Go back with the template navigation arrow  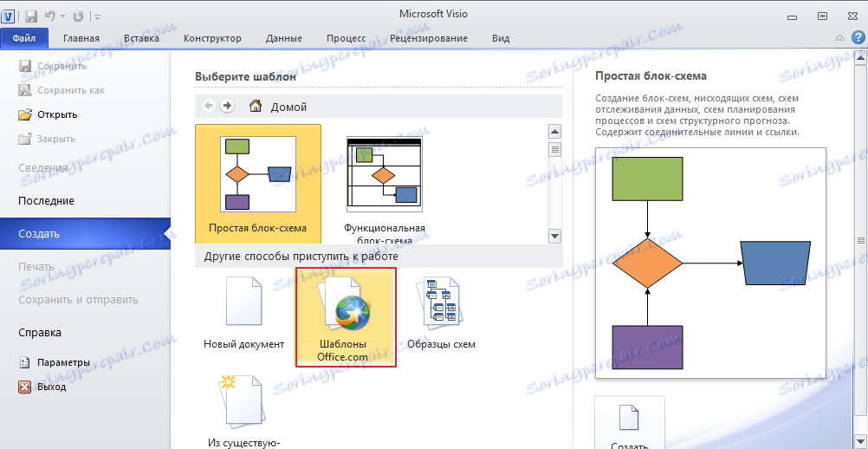click(209, 106)
